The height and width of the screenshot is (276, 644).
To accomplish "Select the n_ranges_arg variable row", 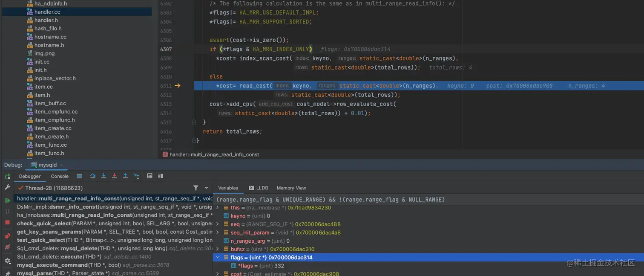I will pos(428,241).
